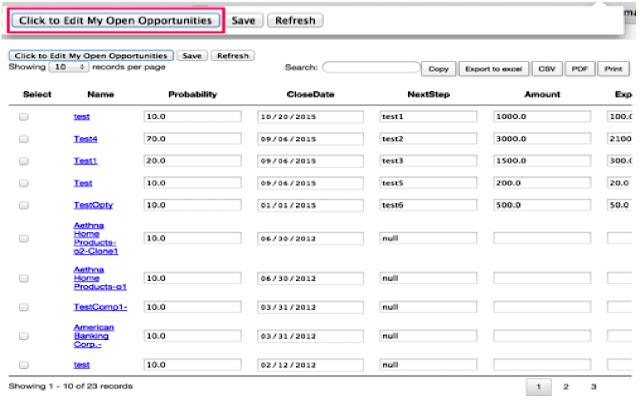The image size is (640, 400).
Task: Click the smaller 'Click to Edit My Open Opportunities' button above the table
Action: click(91, 56)
